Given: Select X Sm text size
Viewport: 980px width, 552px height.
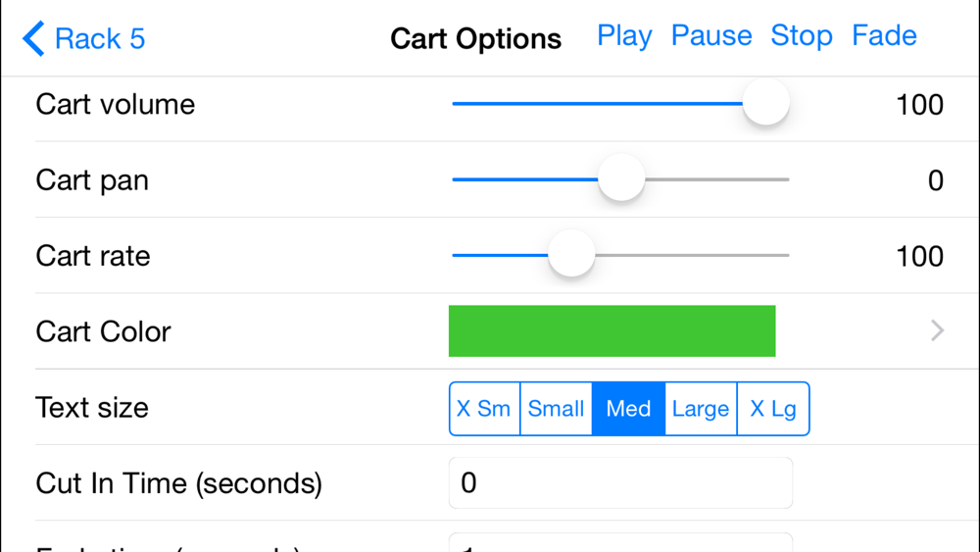Looking at the screenshot, I should (x=484, y=409).
